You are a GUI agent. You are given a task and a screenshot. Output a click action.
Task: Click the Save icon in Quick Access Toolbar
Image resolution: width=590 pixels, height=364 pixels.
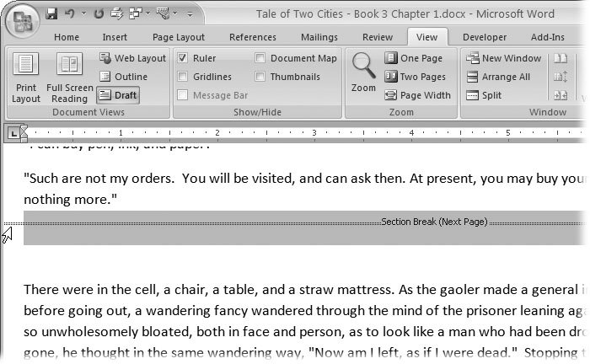51,14
